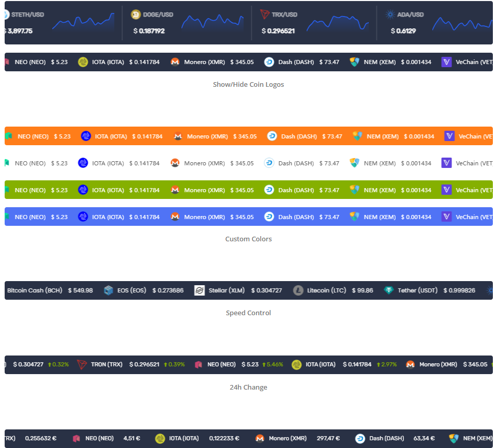Click the EOS cube icon

[x=108, y=290]
